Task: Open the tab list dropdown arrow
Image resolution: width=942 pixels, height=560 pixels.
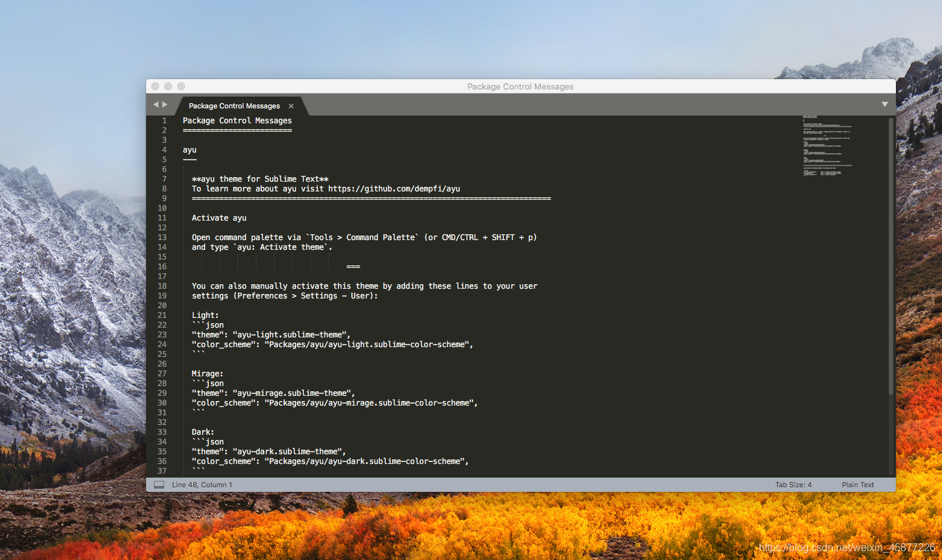Action: pyautogui.click(x=884, y=104)
